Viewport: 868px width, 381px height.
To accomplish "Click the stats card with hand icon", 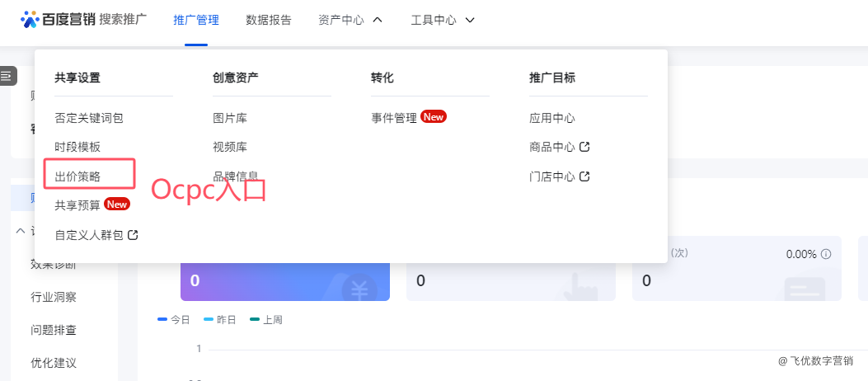I will pos(511,282).
